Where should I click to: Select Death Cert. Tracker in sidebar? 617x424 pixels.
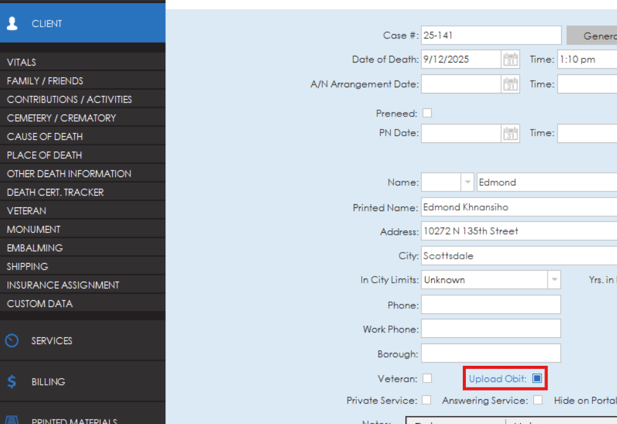[x=55, y=192]
